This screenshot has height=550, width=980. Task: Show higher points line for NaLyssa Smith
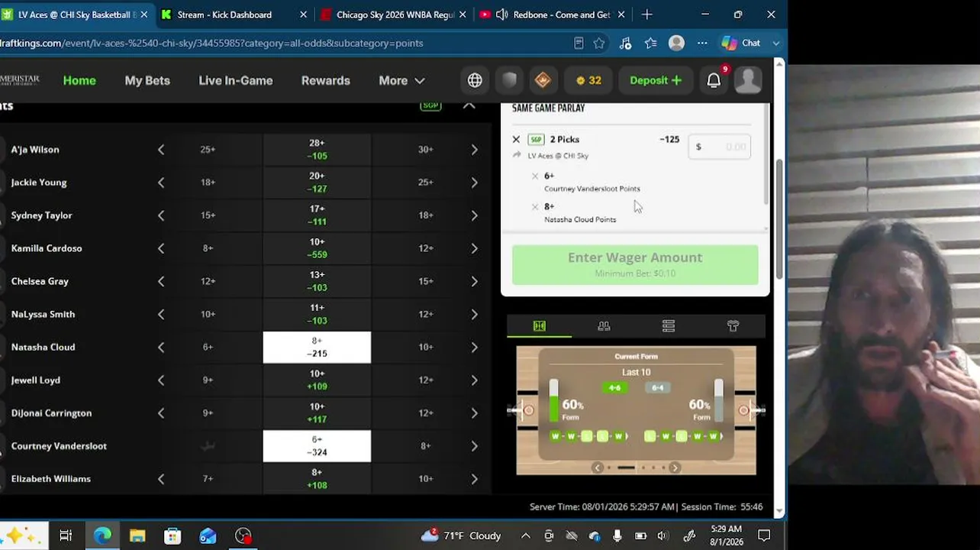pyautogui.click(x=474, y=314)
